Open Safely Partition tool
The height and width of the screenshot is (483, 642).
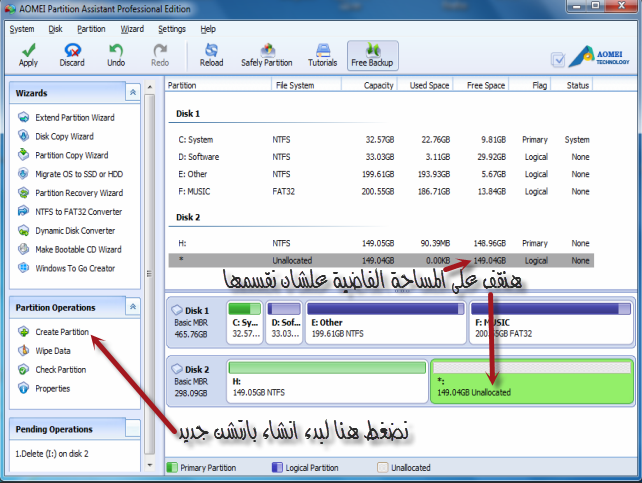click(x=267, y=55)
